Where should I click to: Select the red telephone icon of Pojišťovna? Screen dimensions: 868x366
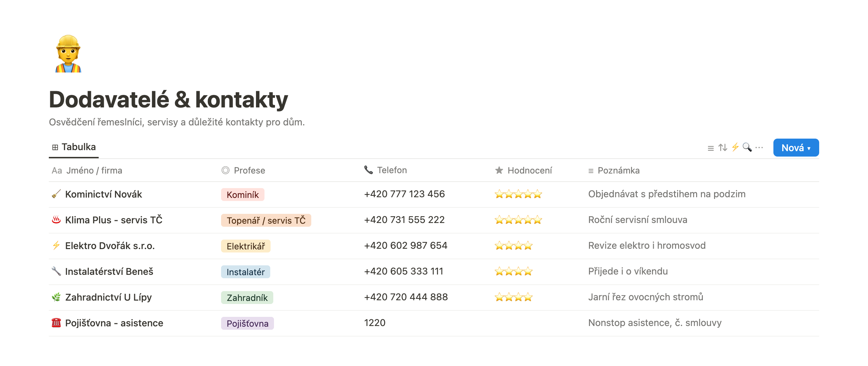pos(56,323)
